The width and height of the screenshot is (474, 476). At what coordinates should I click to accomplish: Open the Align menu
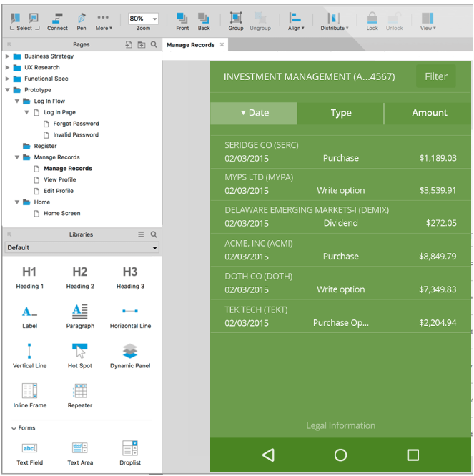pyautogui.click(x=295, y=20)
